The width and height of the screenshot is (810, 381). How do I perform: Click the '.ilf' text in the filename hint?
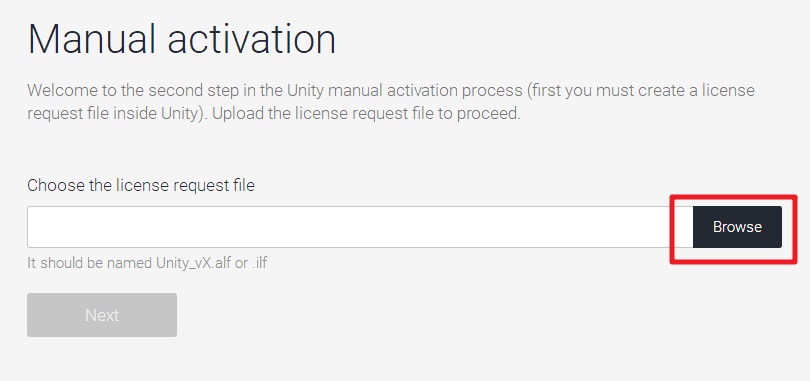259,263
